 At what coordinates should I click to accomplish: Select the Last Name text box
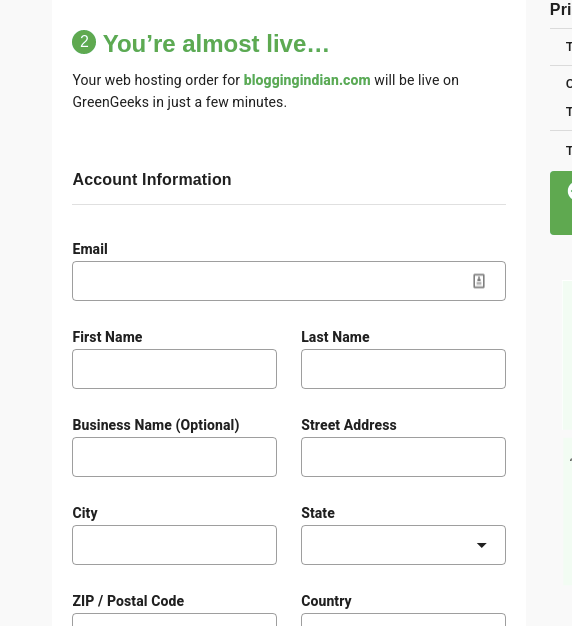[403, 369]
